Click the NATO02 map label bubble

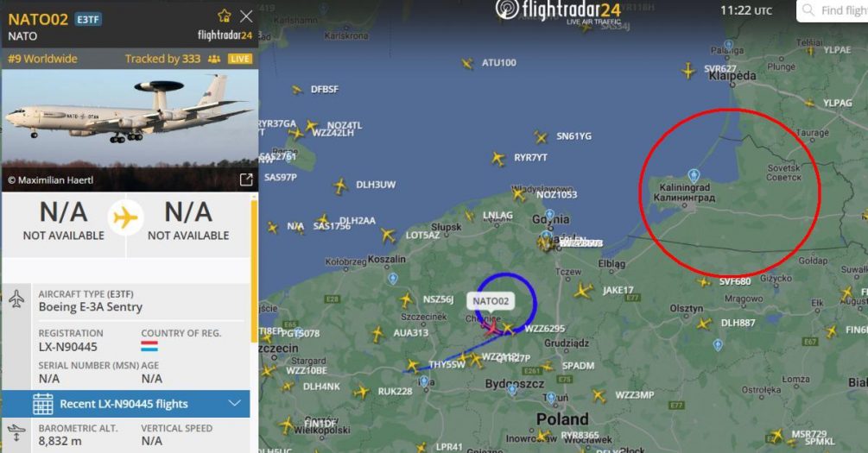[491, 301]
